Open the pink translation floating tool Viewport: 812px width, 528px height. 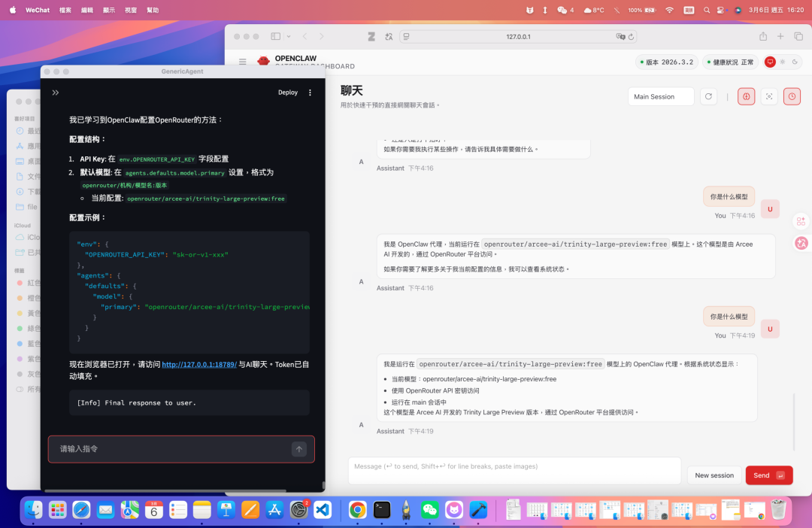click(801, 243)
